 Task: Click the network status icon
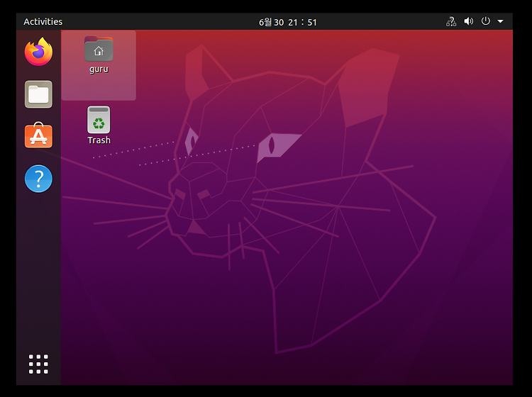pos(451,21)
